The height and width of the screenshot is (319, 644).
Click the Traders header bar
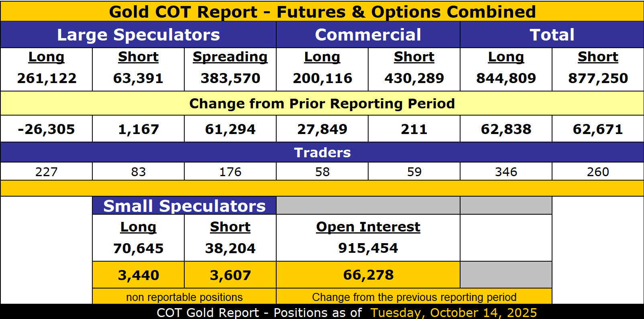click(322, 152)
